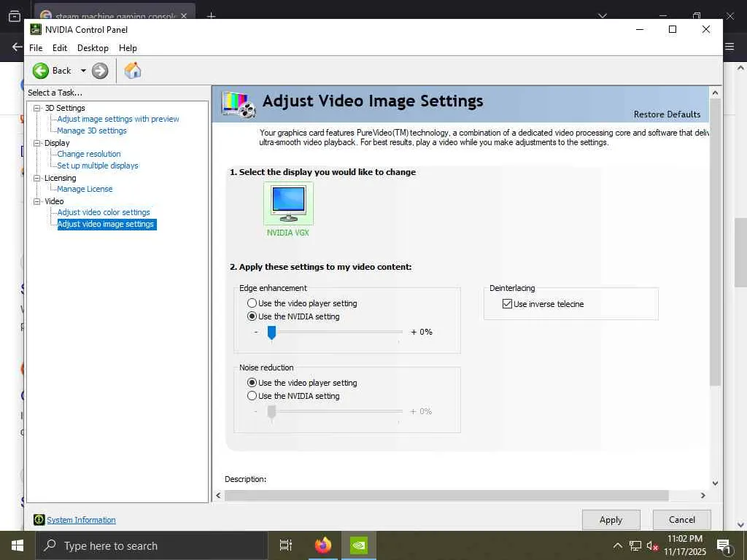Open Firefox from the taskbar
The width and height of the screenshot is (747, 560).
tap(323, 545)
